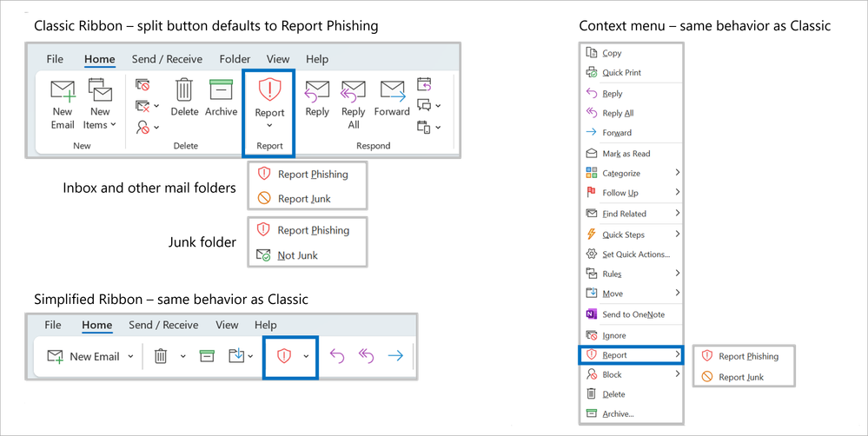
Task: Click Archive button in Classic Ribbon
Action: [221, 98]
